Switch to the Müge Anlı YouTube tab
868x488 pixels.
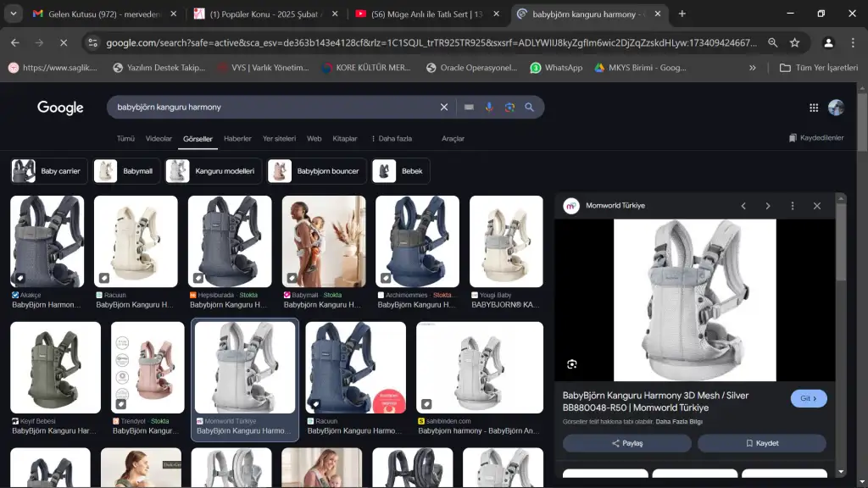427,14
